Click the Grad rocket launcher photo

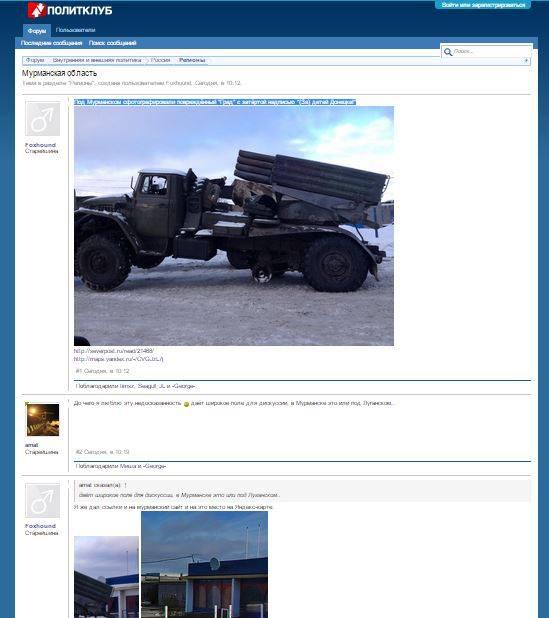[x=234, y=226]
